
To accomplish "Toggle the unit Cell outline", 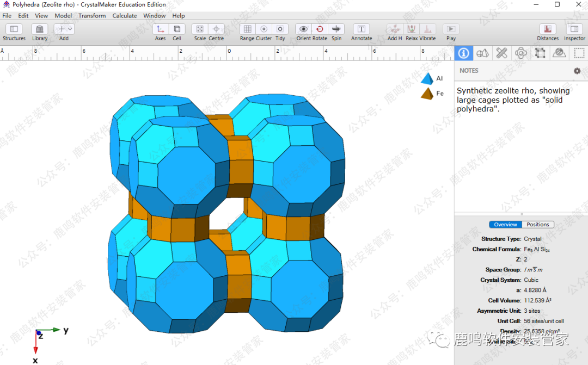I will click(177, 29).
